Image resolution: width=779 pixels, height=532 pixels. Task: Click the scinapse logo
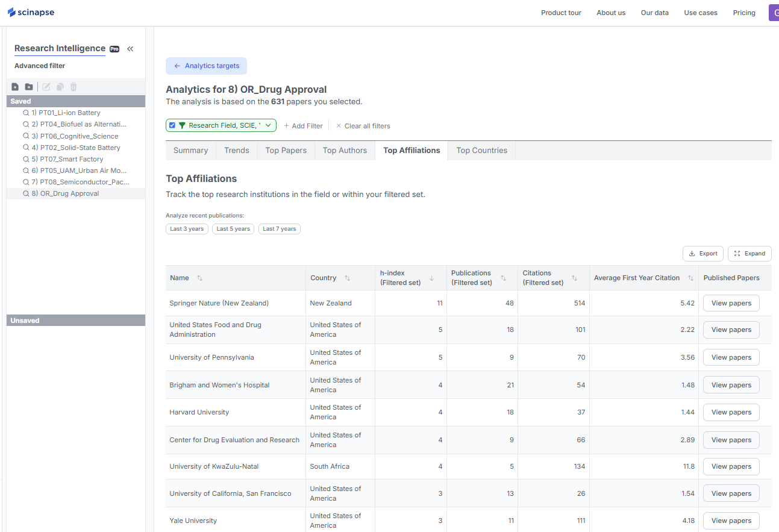(x=31, y=13)
